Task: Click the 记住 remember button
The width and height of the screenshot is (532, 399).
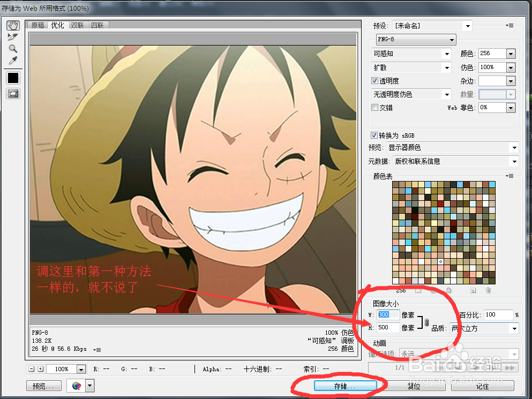Action: (483, 386)
